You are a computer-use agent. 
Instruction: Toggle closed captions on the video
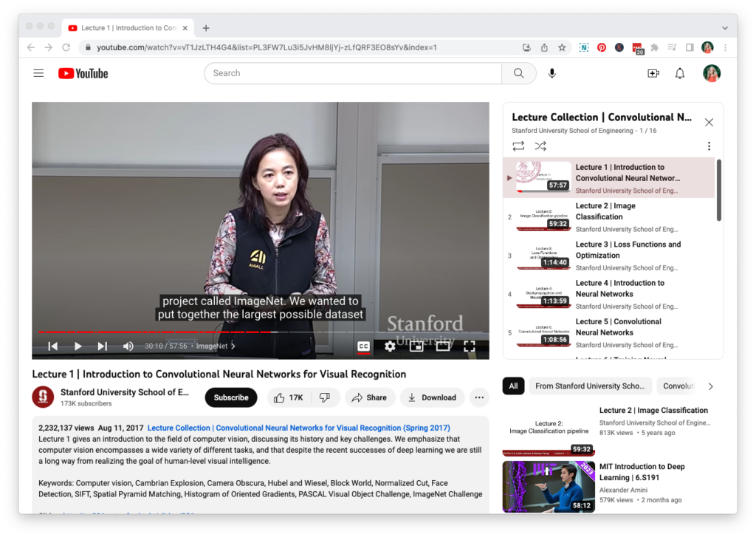[x=363, y=346]
